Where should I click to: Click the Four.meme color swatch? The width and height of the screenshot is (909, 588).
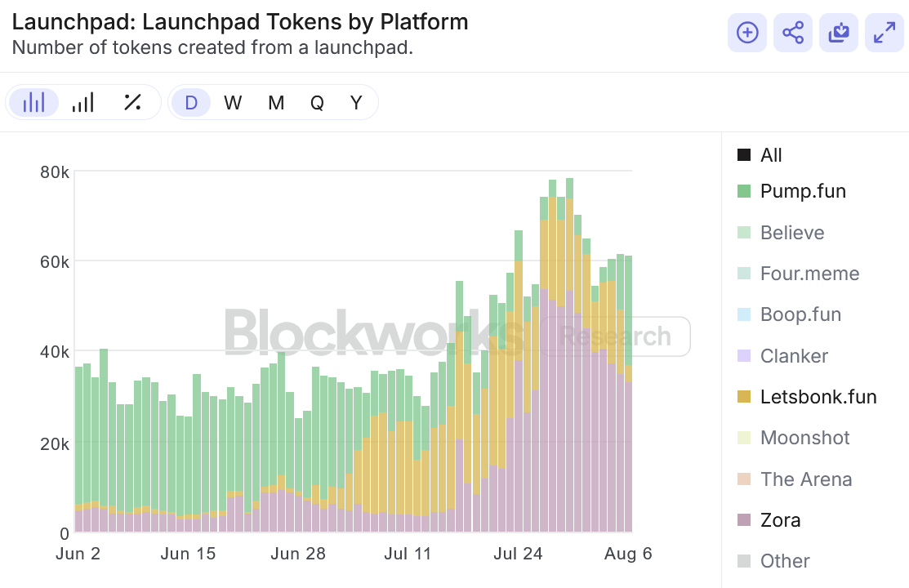click(744, 274)
